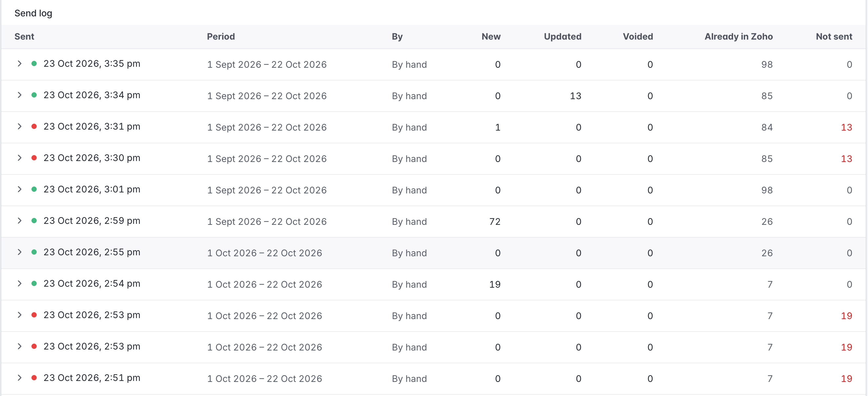Screen dimensions: 868x396
Task: Click New value 1 in 3:31 pm row
Action: (x=498, y=127)
